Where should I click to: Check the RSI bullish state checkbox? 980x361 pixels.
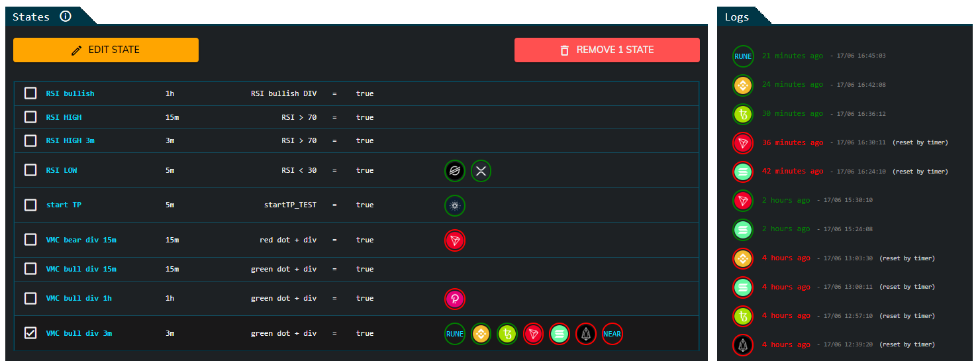[30, 93]
